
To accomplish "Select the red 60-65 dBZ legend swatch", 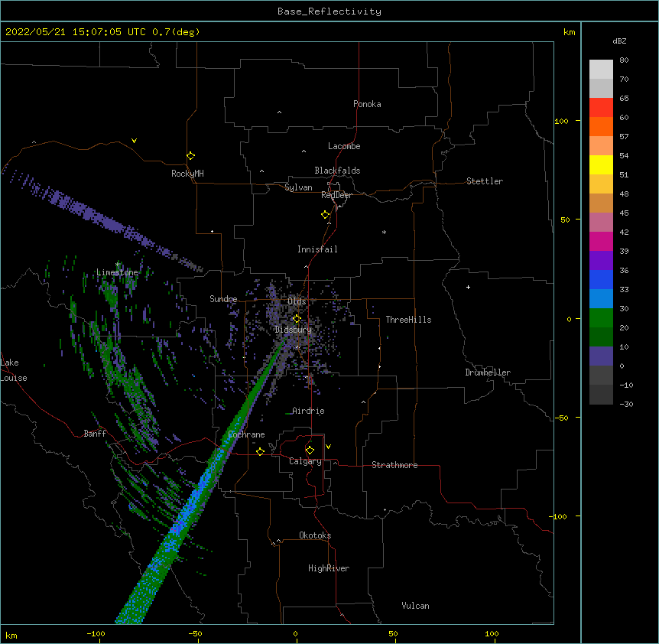I will click(601, 108).
